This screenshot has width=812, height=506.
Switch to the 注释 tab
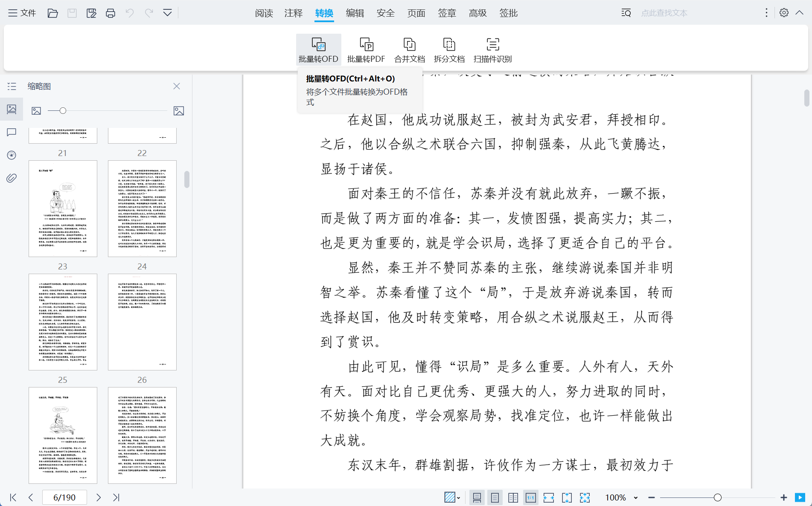tap(294, 13)
